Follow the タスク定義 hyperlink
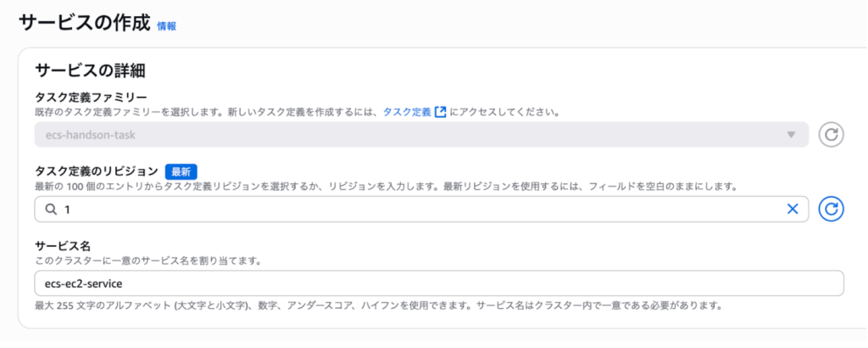 [x=407, y=111]
